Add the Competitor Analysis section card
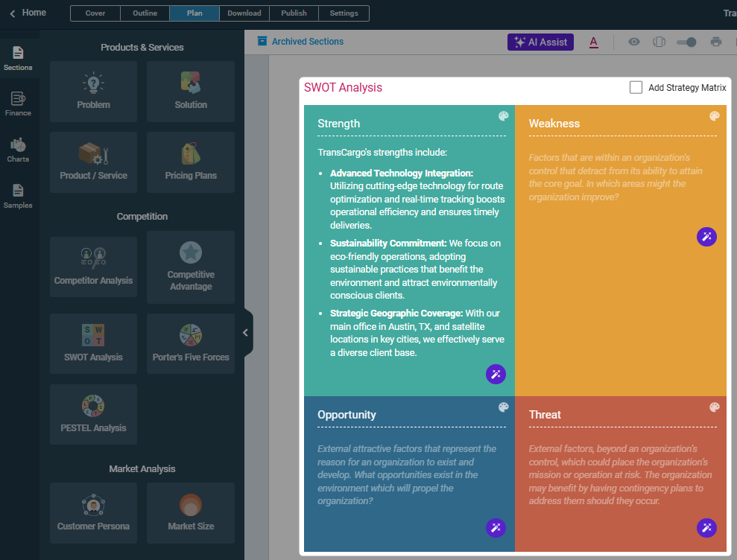The image size is (737, 560). point(94,267)
